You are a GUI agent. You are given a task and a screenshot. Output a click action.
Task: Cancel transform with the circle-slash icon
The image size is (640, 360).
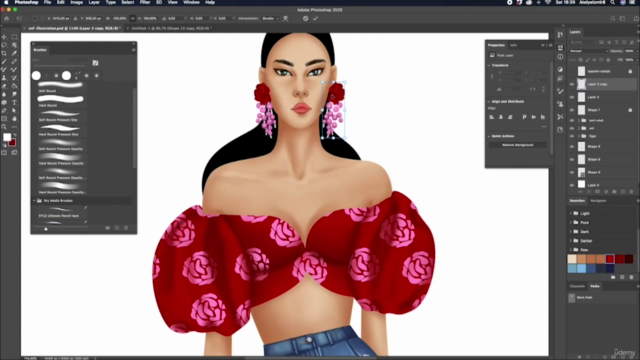point(305,18)
